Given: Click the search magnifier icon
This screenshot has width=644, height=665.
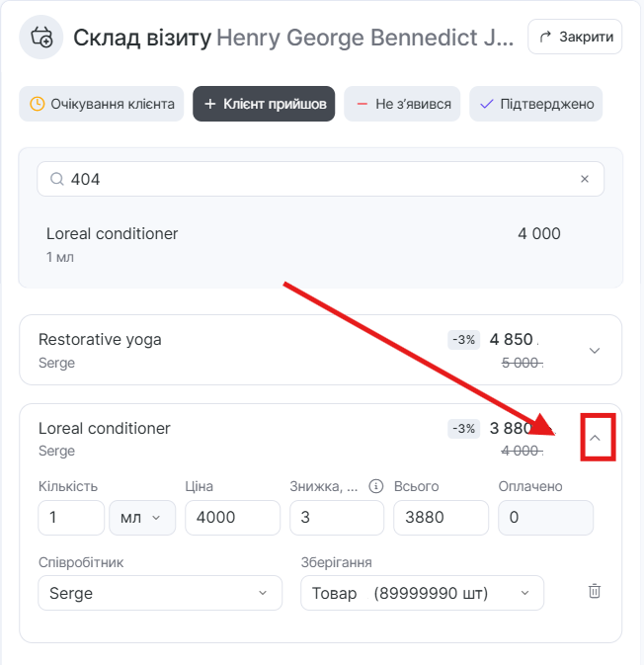Looking at the screenshot, I should pos(55,179).
